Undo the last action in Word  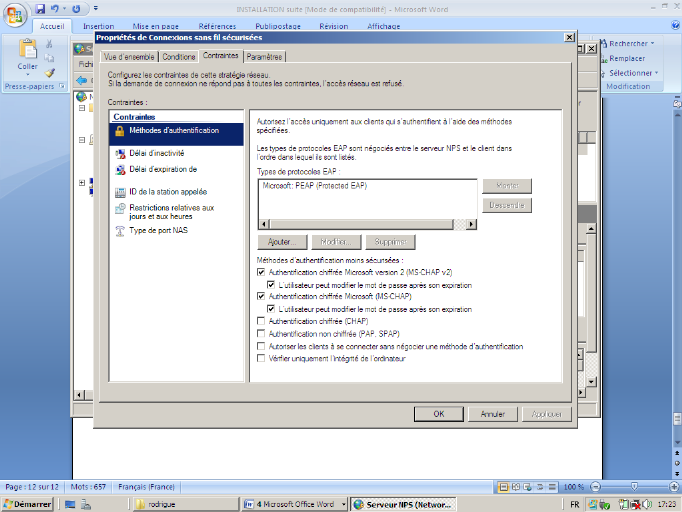[x=54, y=8]
